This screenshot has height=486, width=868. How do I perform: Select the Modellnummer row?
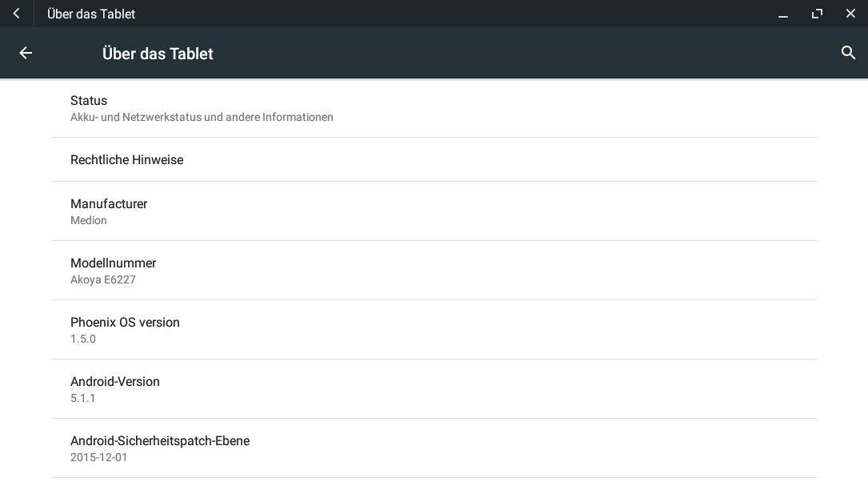[434, 271]
